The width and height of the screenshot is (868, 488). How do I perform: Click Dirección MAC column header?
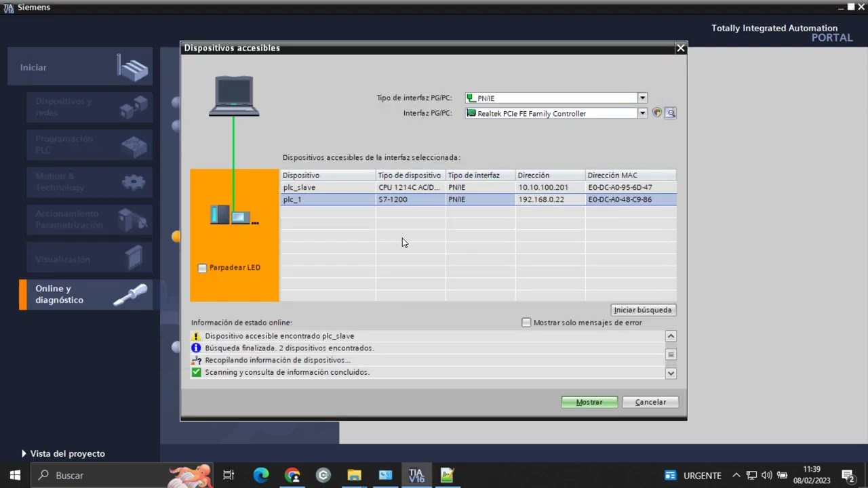coord(631,175)
